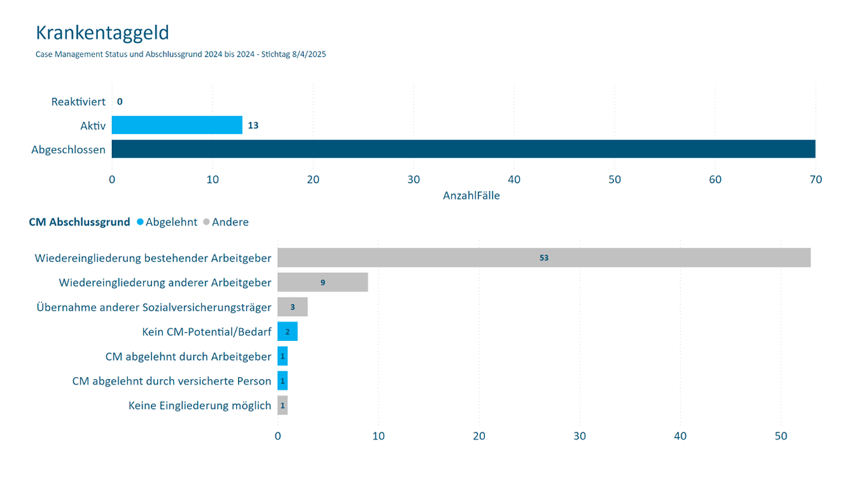868x489 pixels.
Task: Click the grey bar showing value 3
Action: coord(292,307)
